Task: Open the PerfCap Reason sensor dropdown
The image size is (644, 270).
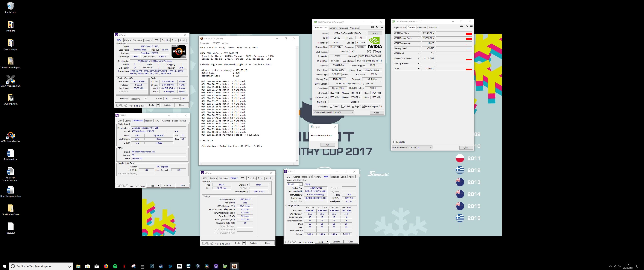Action: [419, 63]
